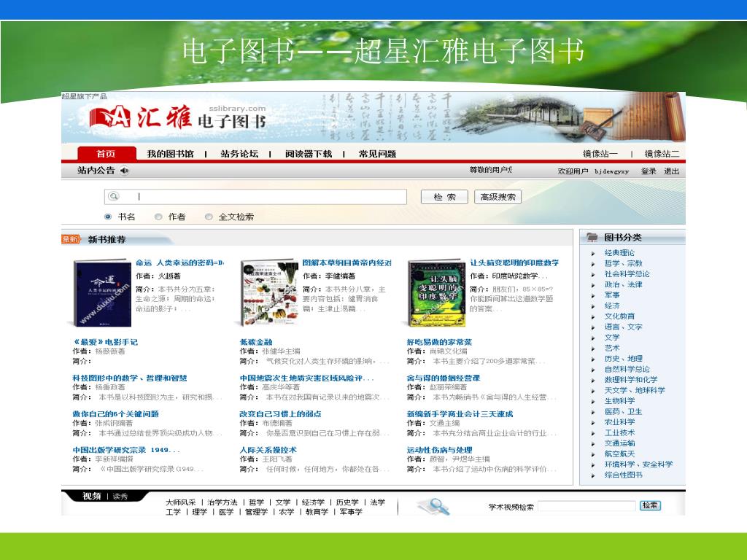The width and height of the screenshot is (747, 560).
Task: Click the 高级搜索 button
Action: [x=498, y=197]
